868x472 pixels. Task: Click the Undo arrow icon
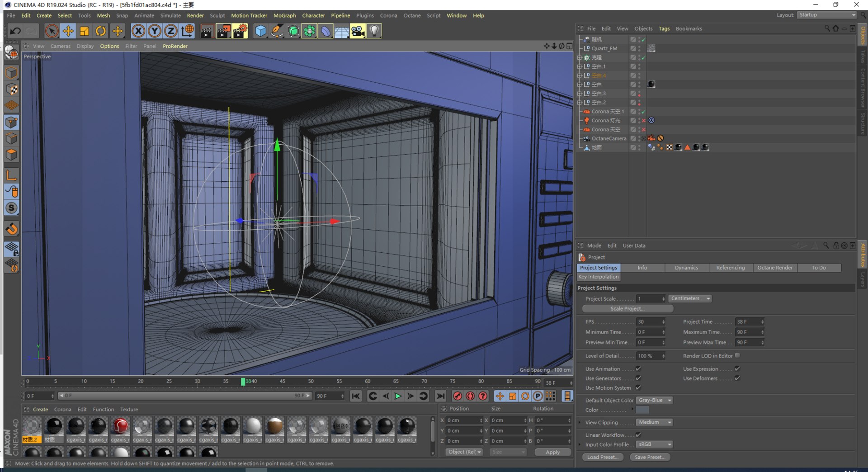coord(15,31)
